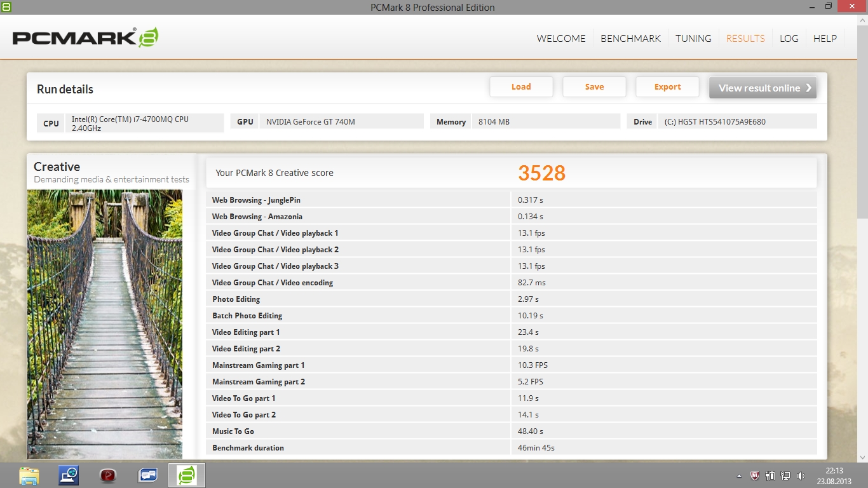
Task: Click the score value 3528
Action: point(541,173)
